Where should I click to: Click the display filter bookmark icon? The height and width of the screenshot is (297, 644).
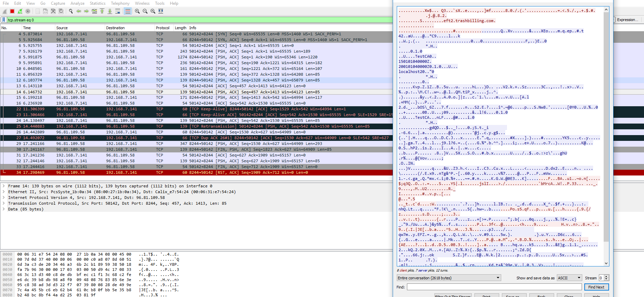coord(4,20)
